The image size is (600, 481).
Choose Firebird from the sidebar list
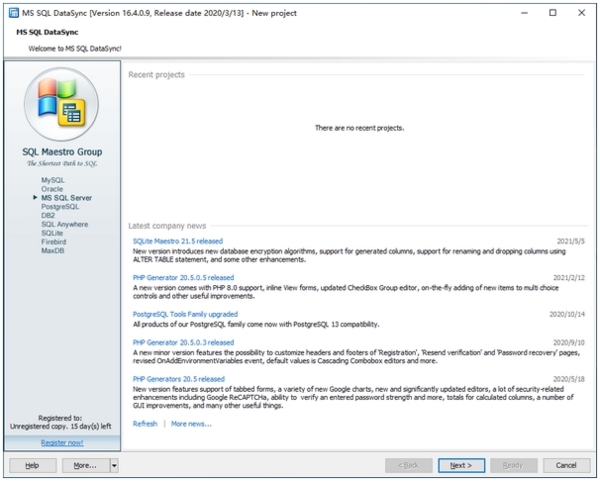54,242
